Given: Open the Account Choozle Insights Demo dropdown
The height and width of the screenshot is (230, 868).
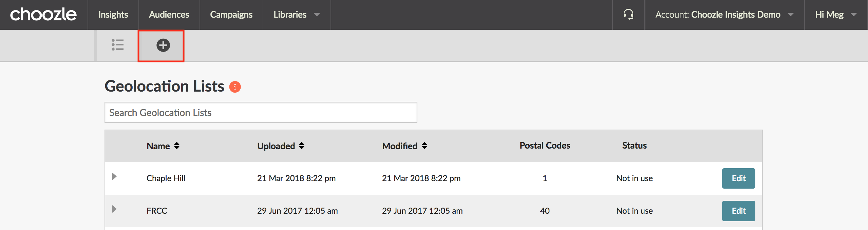Looking at the screenshot, I should click(x=724, y=15).
